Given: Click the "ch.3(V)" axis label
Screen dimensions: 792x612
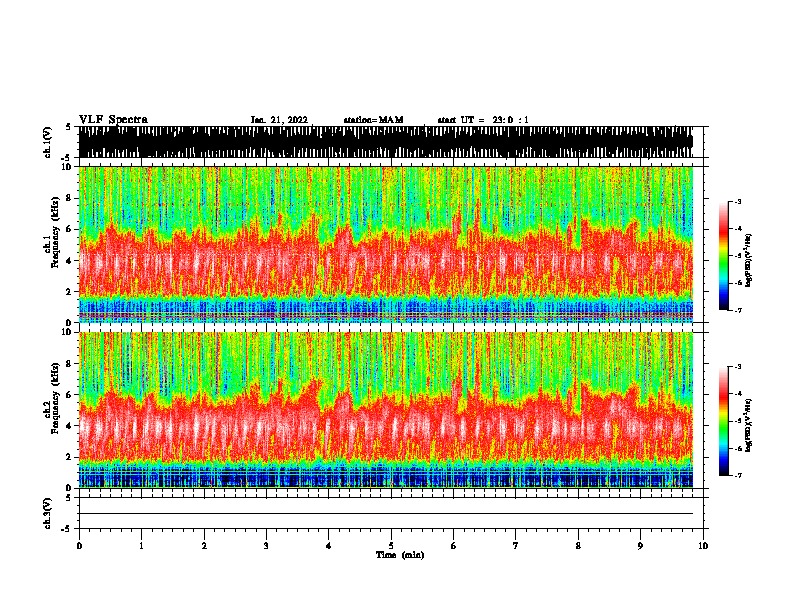Looking at the screenshot, I should [48, 513].
